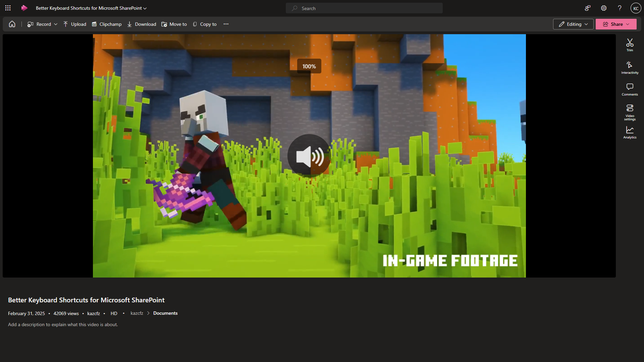Open the more options ellipsis menu
The image size is (644, 362).
tap(226, 24)
